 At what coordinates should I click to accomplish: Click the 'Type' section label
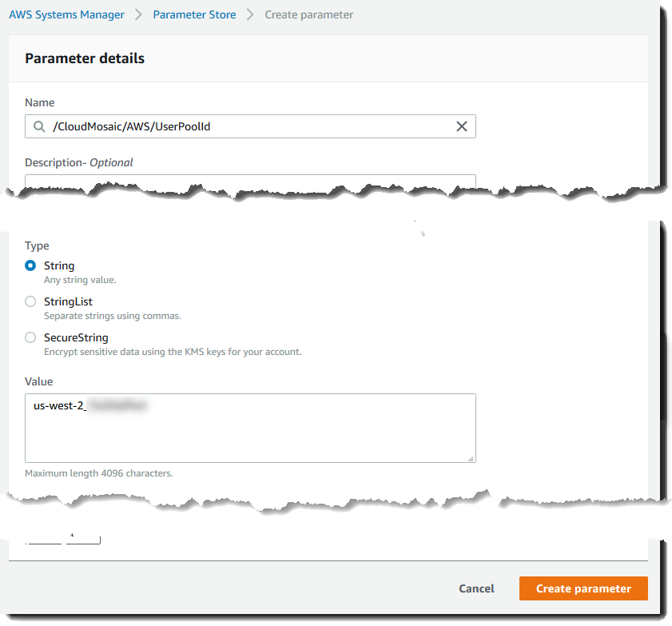(37, 245)
